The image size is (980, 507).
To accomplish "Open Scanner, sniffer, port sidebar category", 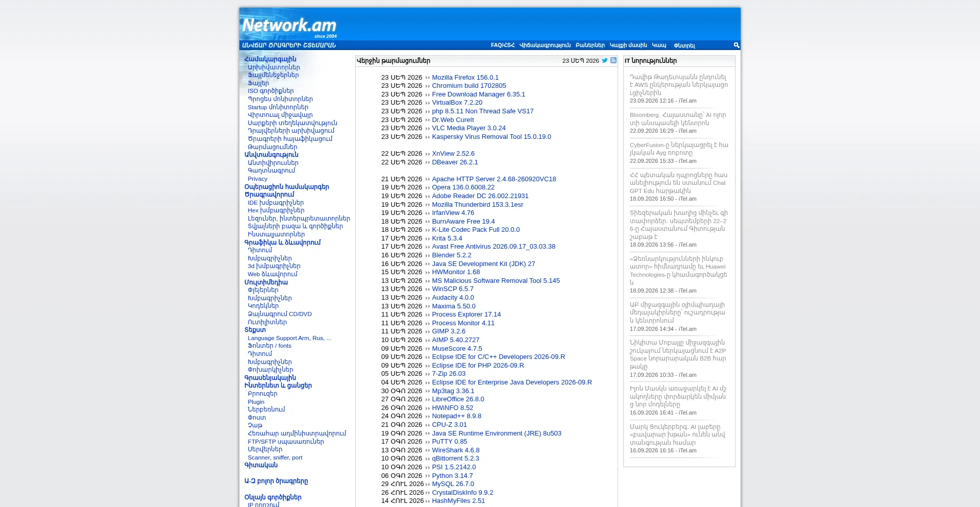I will coord(275,457).
